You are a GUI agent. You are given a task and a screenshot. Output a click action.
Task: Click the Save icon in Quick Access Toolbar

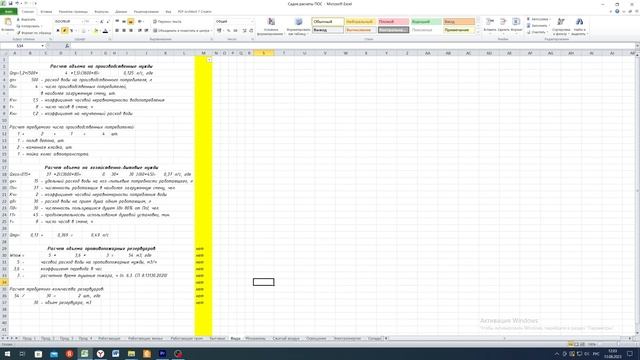pyautogui.click(x=11, y=3)
